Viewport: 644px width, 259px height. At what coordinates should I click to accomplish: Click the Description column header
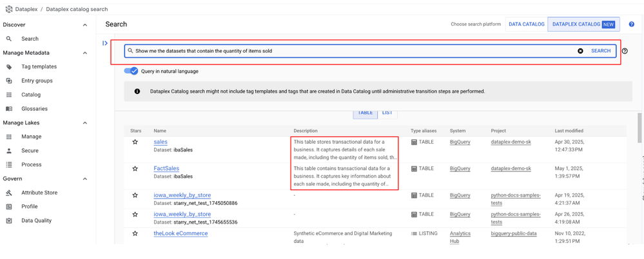tap(306, 131)
